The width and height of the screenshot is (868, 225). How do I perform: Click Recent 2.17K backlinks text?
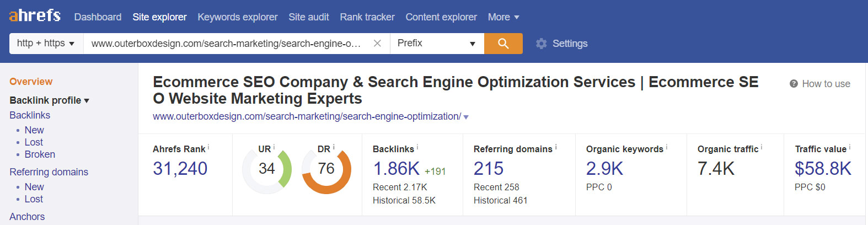click(x=400, y=187)
